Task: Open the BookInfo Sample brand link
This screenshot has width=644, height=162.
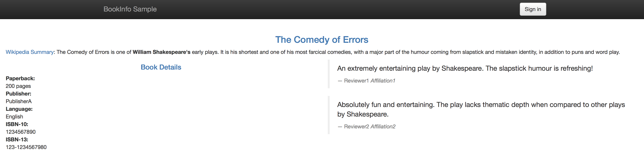Action: (130, 9)
